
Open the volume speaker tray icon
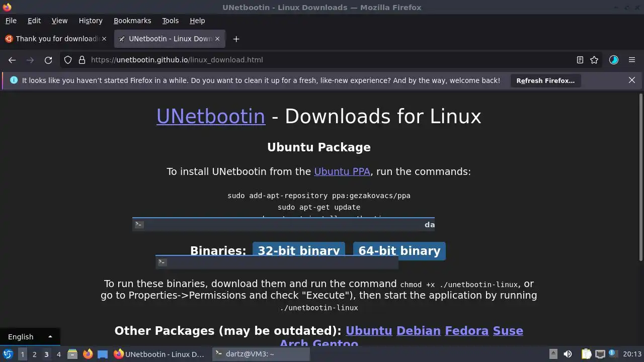[x=568, y=354]
